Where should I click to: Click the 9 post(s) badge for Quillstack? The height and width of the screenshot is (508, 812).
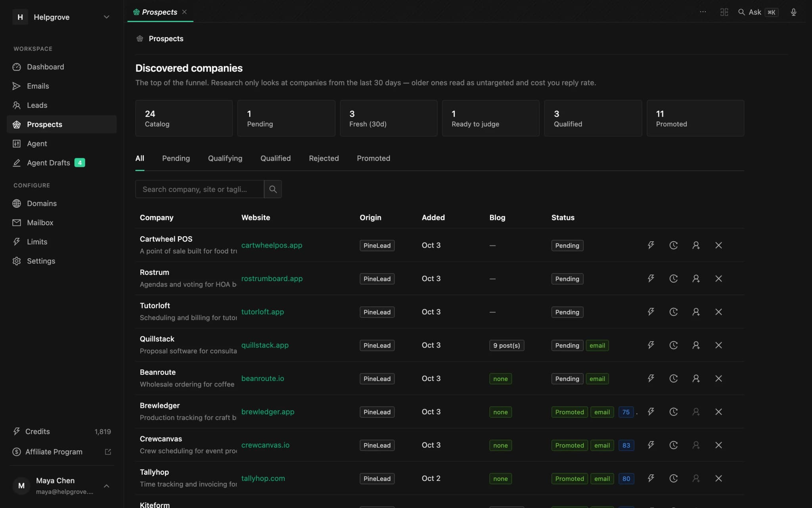[506, 345]
